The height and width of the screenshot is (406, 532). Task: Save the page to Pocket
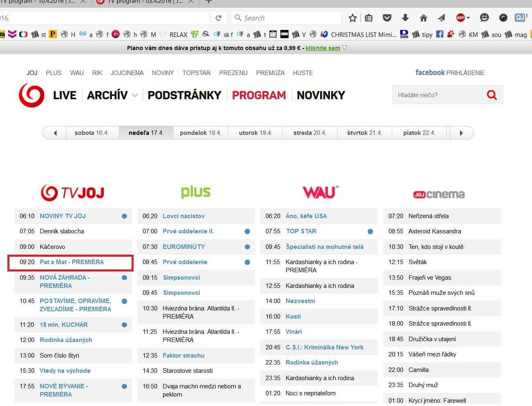387,18
